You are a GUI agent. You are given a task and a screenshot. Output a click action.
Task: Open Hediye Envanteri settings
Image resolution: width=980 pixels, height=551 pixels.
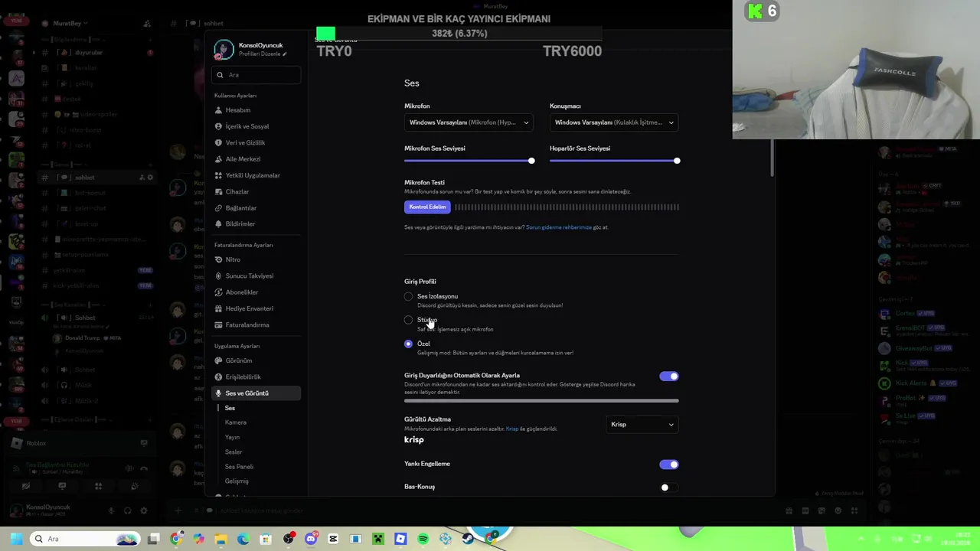pyautogui.click(x=256, y=308)
